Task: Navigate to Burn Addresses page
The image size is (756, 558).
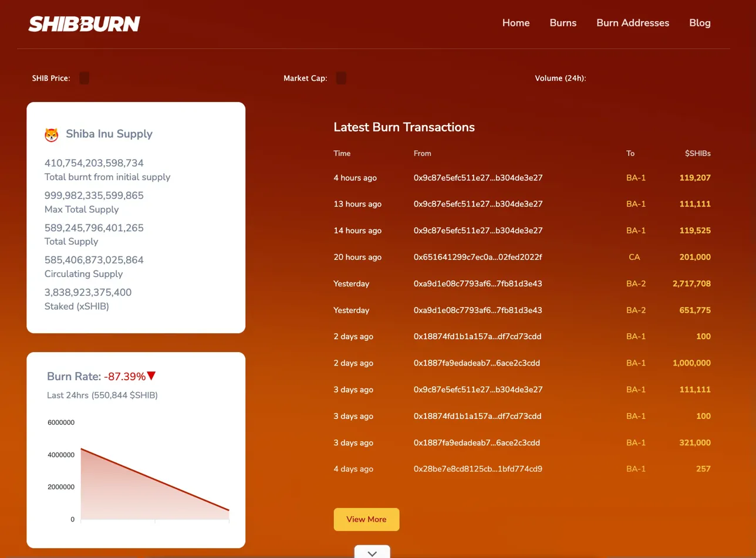Action: [x=633, y=23]
